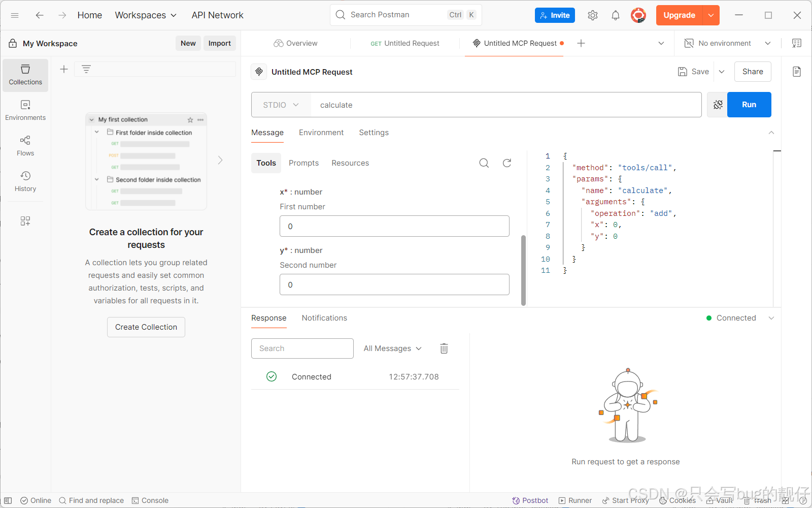Switch to the Untitled Request tab
Image resolution: width=812 pixels, height=508 pixels.
click(x=405, y=43)
